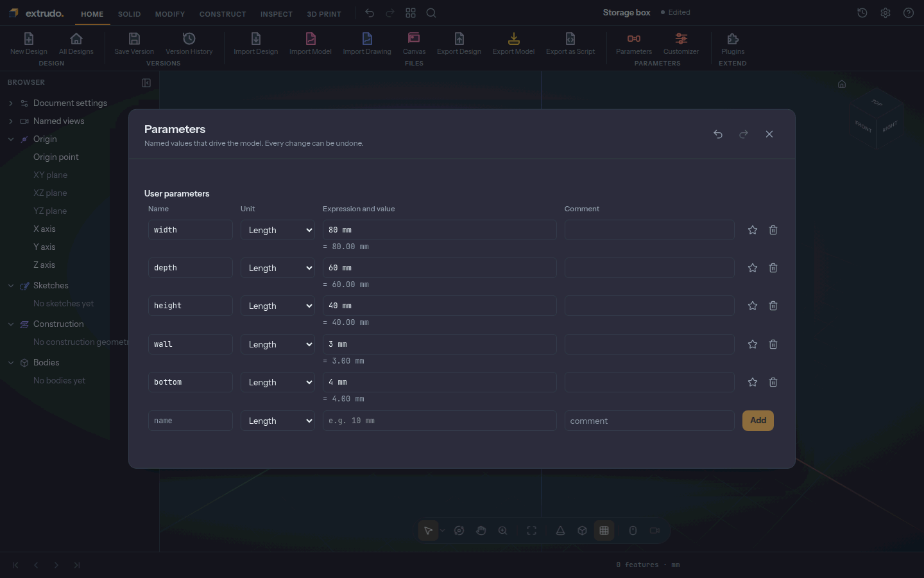Image resolution: width=924 pixels, height=578 pixels.
Task: Toggle the grid display in view toolbar
Action: 604,530
